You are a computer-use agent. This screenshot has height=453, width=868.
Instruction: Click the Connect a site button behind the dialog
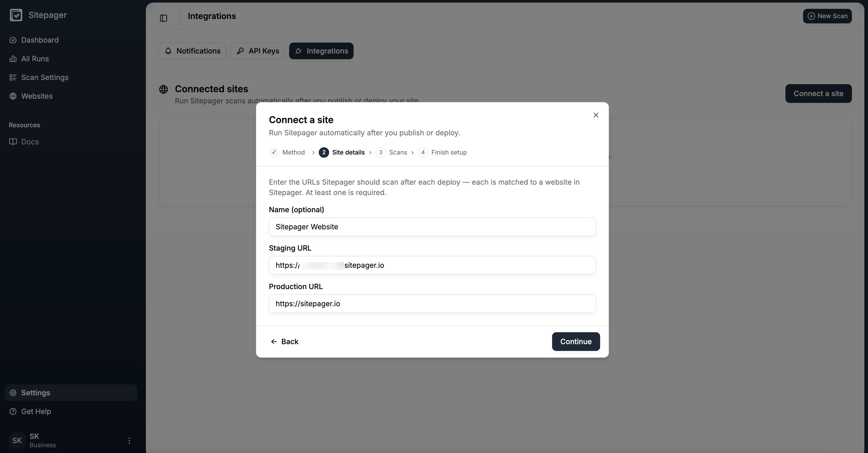818,94
